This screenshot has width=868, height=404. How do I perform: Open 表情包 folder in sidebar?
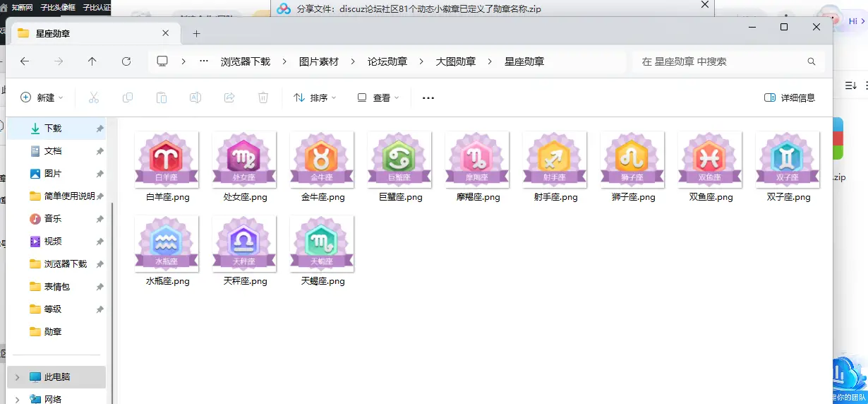click(57, 287)
